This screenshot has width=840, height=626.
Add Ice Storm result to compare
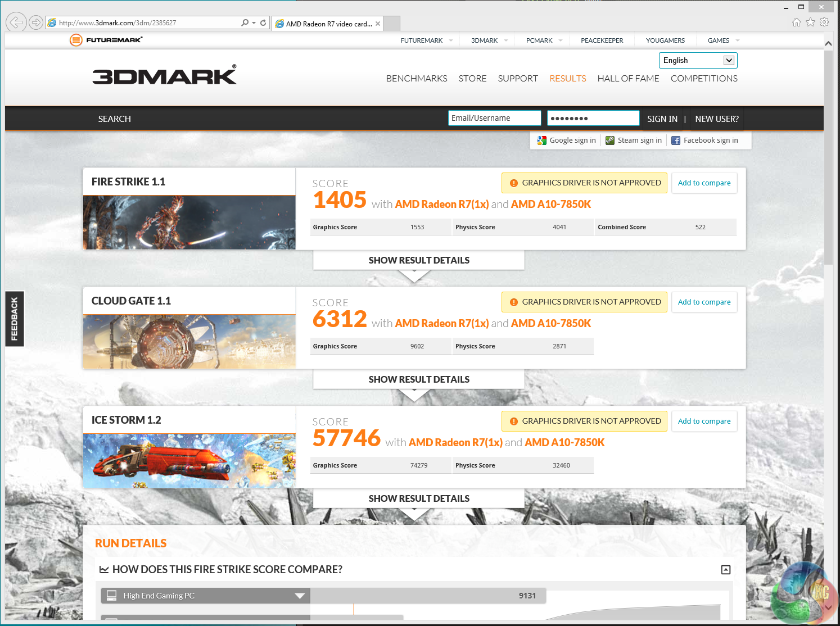[704, 421]
